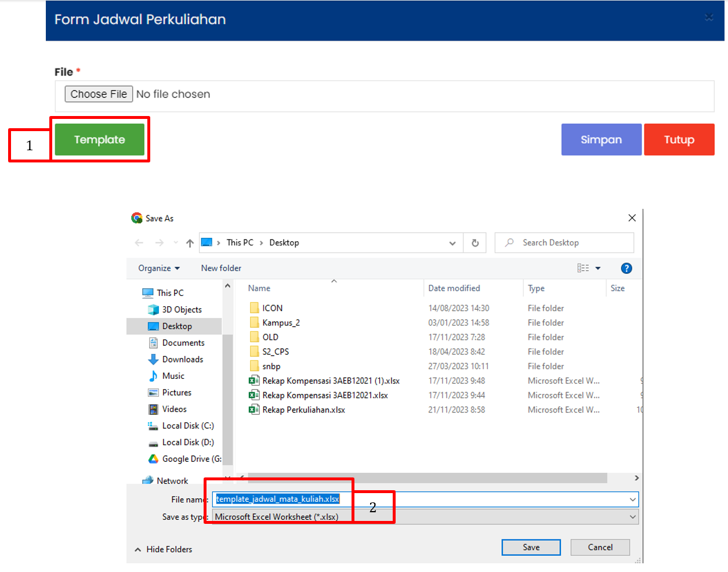Click the ICON folder icon
Screen dimensions: 728x572
click(254, 308)
